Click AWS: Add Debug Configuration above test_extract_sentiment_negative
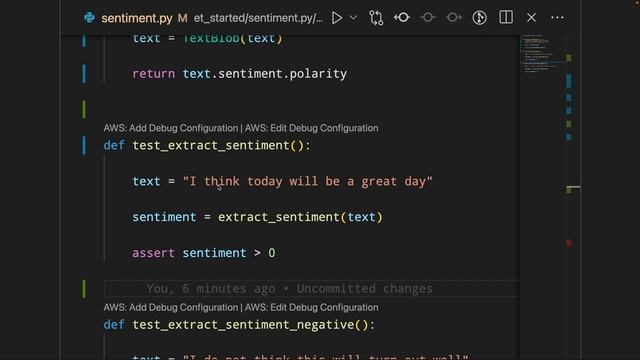Image resolution: width=640 pixels, height=360 pixels. (x=171, y=307)
